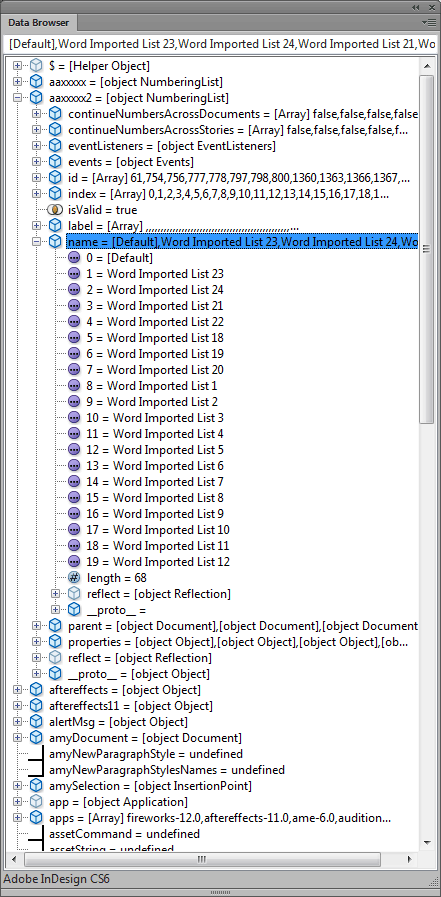
Task: Click the cube icon of the highlighted name row
Action: point(55,242)
